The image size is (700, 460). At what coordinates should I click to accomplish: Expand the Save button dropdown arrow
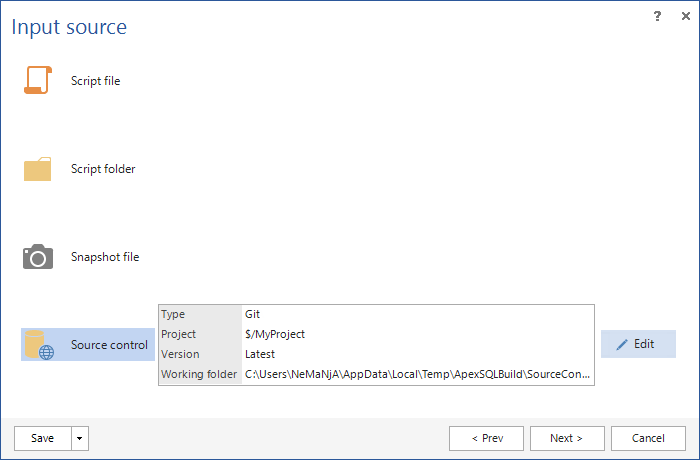coord(80,438)
